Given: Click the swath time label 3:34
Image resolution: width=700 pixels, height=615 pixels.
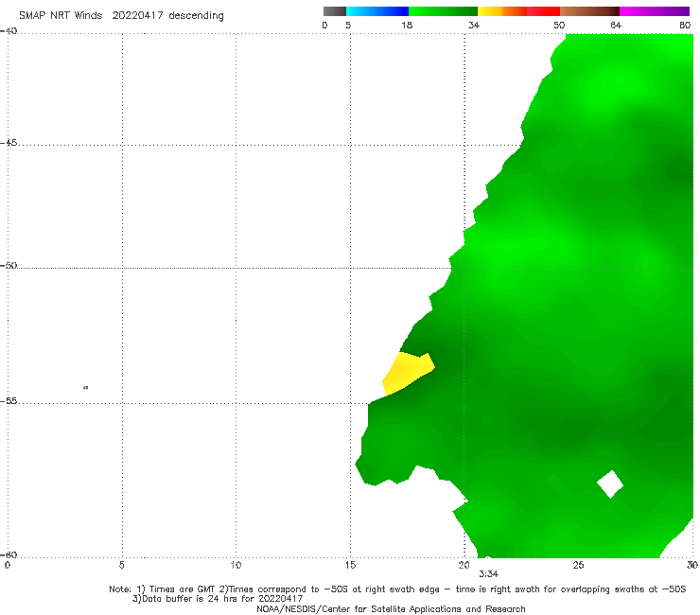Looking at the screenshot, I should click(488, 574).
